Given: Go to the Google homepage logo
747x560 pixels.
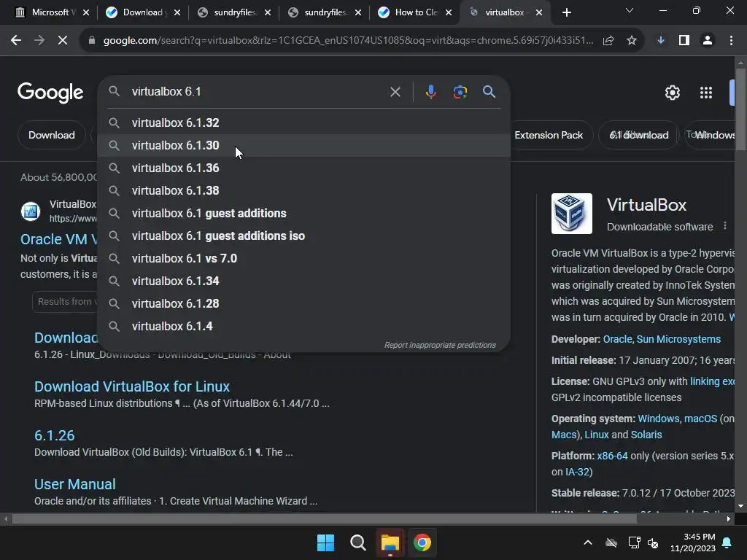Looking at the screenshot, I should tap(50, 93).
